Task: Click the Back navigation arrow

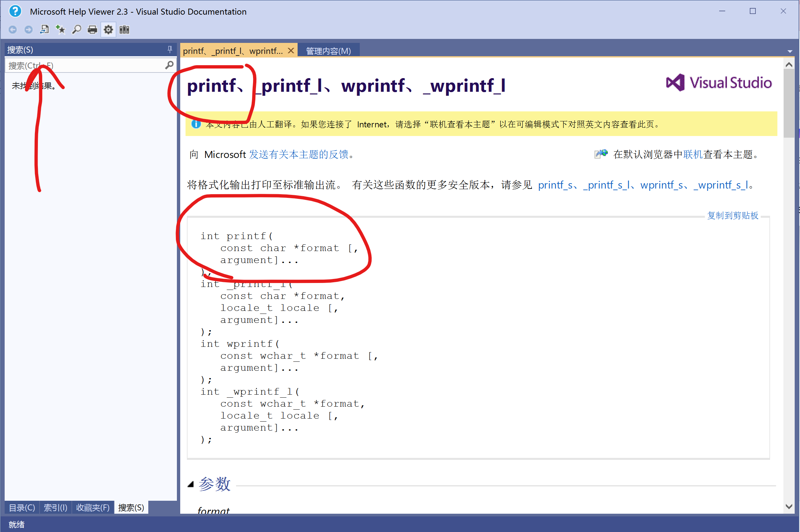Action: point(13,30)
